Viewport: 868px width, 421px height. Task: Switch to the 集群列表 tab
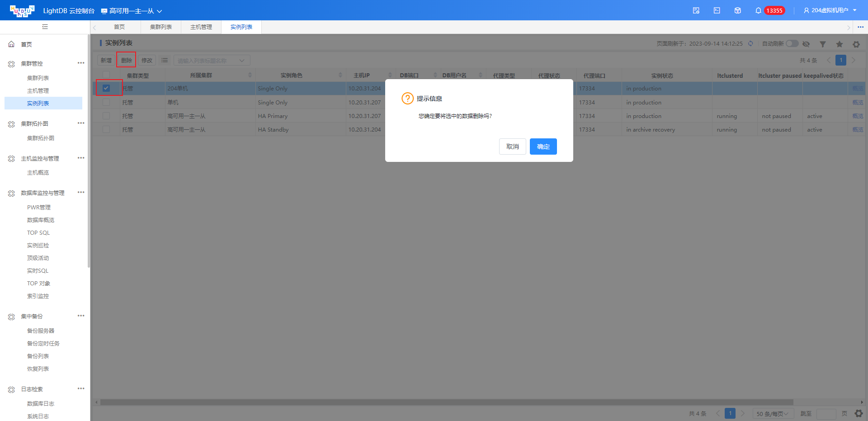click(x=161, y=27)
